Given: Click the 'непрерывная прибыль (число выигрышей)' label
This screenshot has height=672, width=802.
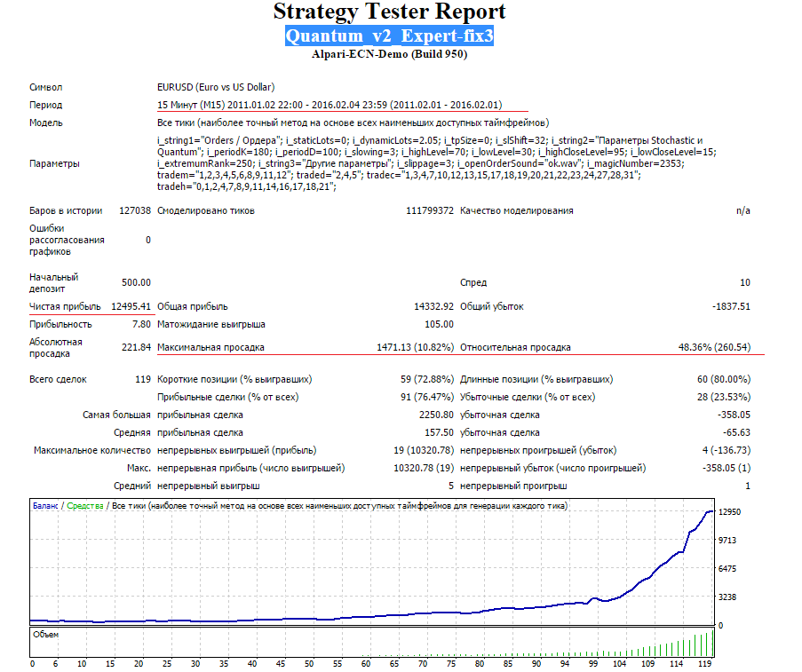Looking at the screenshot, I should click(250, 468).
